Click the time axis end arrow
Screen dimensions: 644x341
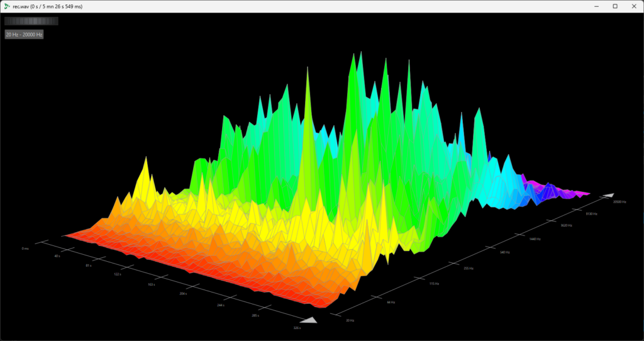(308, 320)
